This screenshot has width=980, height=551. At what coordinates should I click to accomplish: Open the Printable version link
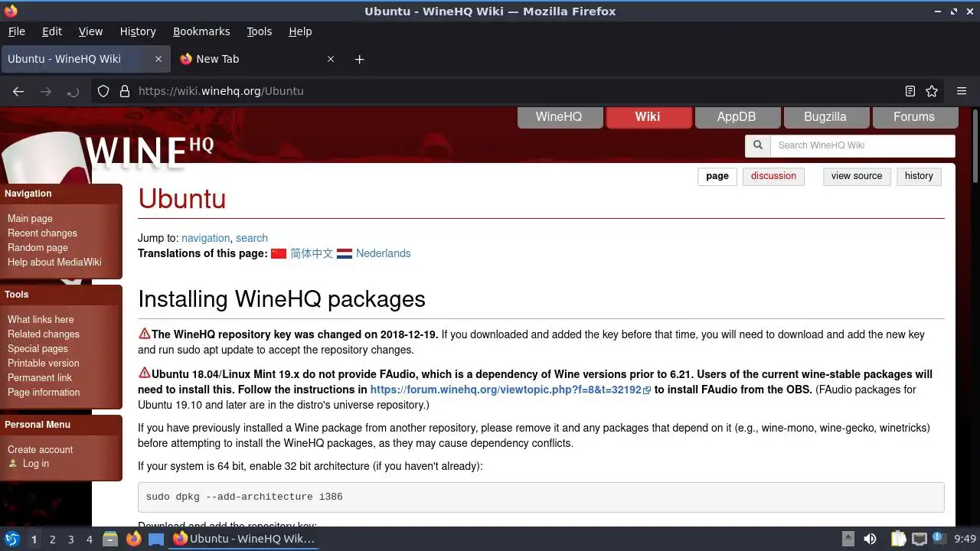click(x=43, y=363)
